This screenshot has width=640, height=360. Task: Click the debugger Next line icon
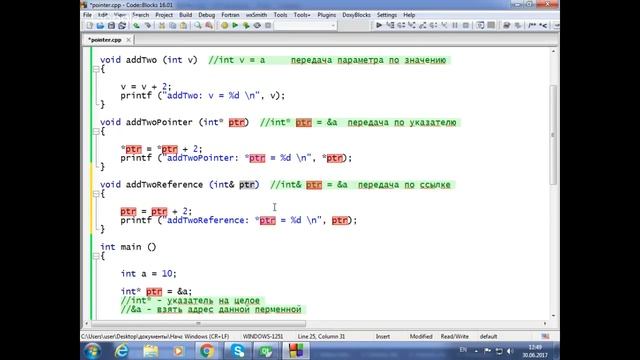[x=401, y=25]
